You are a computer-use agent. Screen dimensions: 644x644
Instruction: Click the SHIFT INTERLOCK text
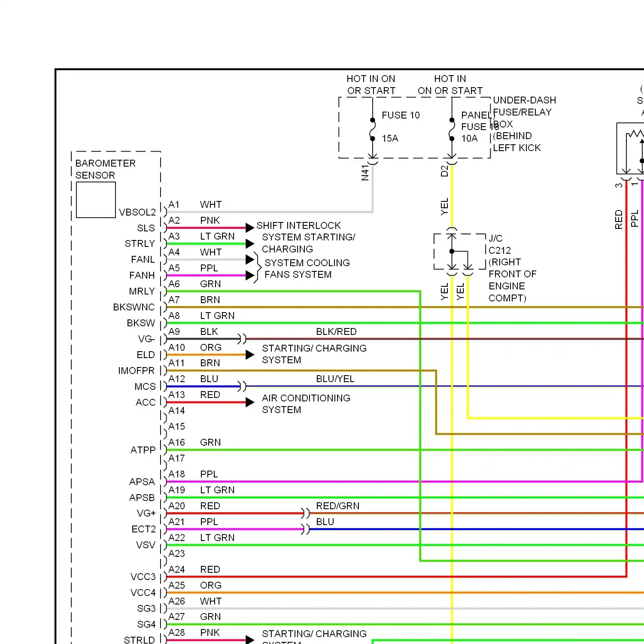coord(299,226)
